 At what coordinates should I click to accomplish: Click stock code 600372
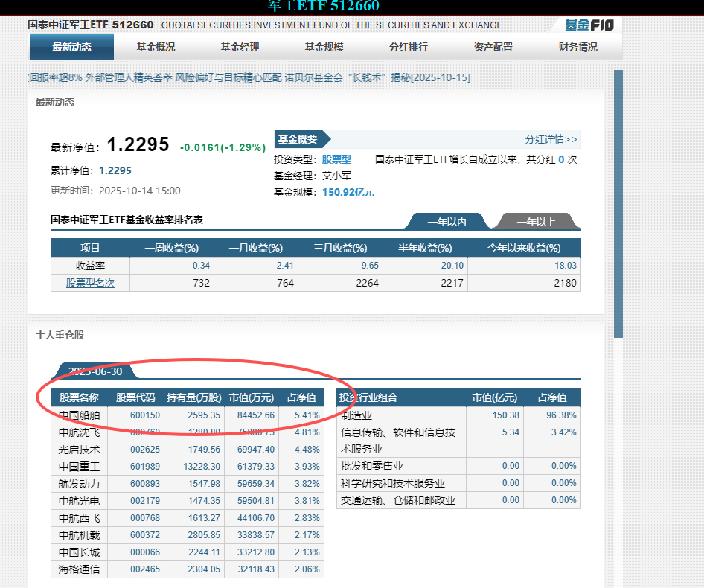click(x=144, y=534)
